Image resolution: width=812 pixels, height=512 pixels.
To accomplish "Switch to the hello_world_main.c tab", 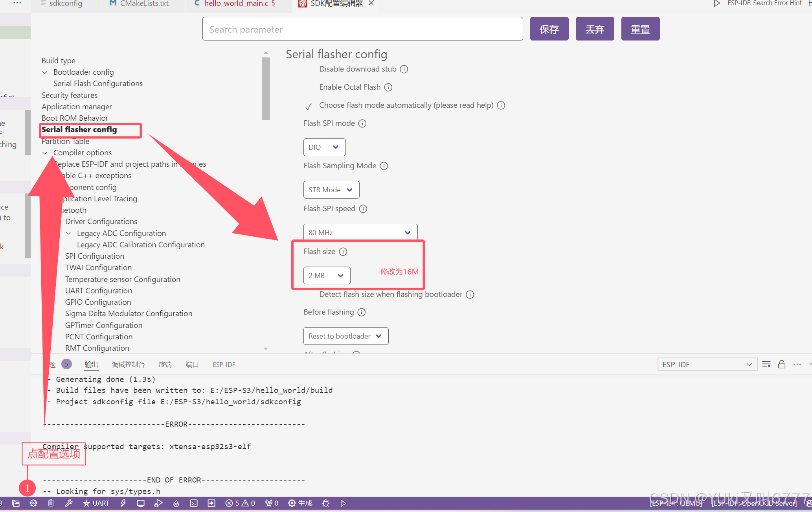I will (x=235, y=4).
